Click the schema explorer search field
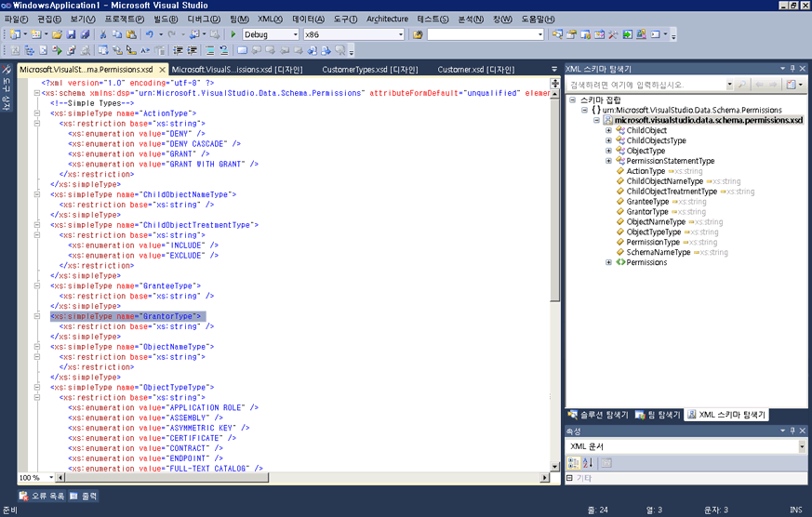The height and width of the screenshot is (517, 812). tap(647, 85)
